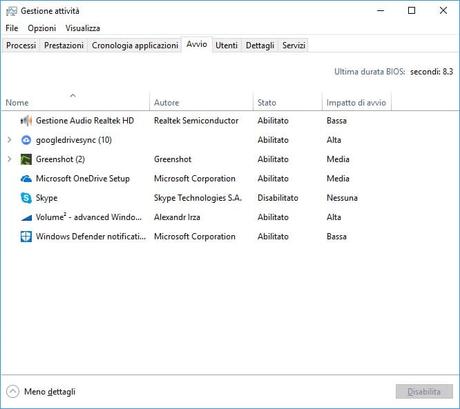
Task: Open the Visualizza menu
Action: pyautogui.click(x=83, y=28)
